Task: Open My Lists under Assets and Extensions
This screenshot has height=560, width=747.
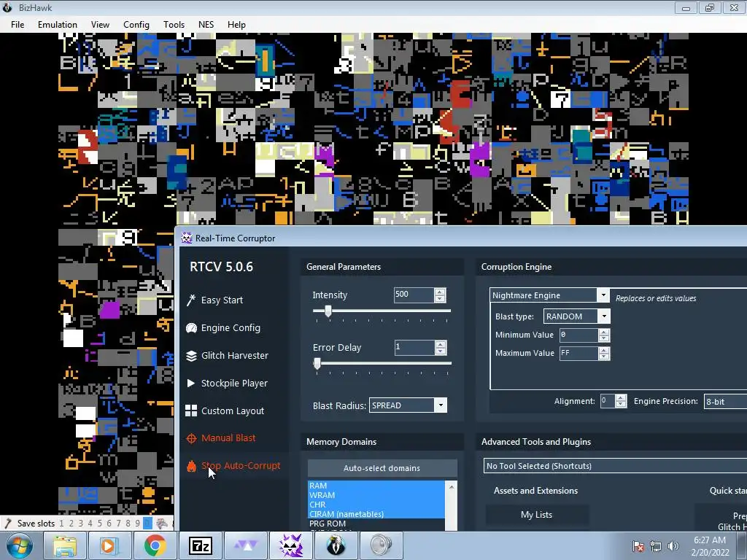Action: pyautogui.click(x=536, y=515)
